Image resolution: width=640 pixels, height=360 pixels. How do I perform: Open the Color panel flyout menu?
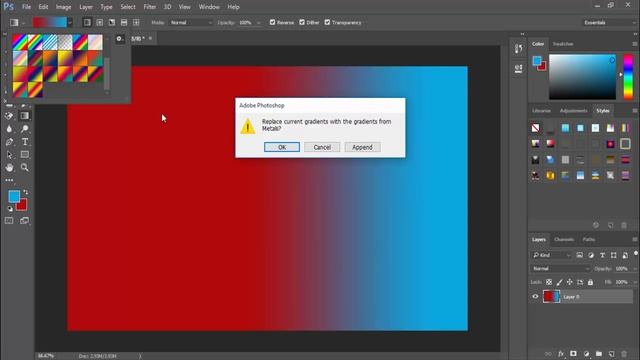tap(635, 44)
